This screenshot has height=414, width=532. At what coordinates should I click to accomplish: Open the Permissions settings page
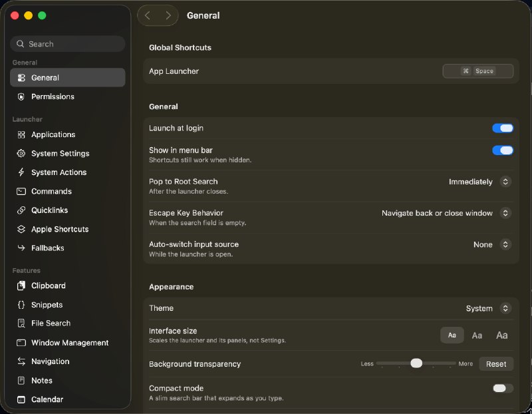[x=68, y=97]
